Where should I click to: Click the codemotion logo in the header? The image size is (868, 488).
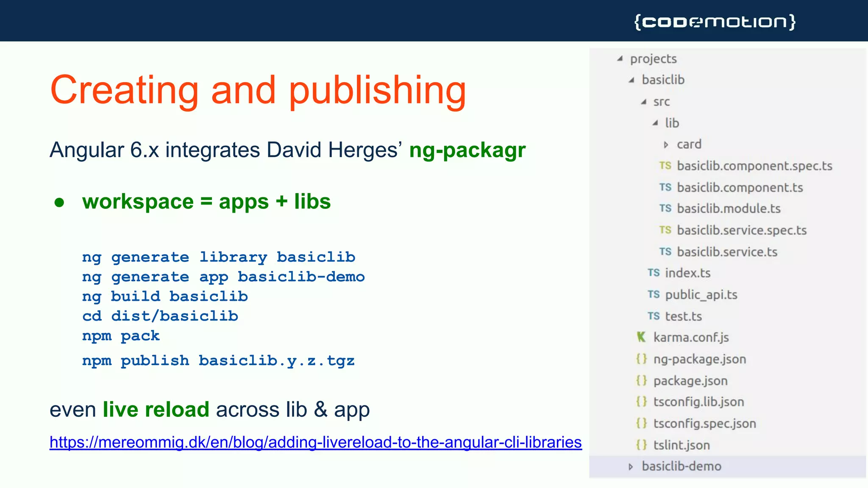click(x=715, y=22)
